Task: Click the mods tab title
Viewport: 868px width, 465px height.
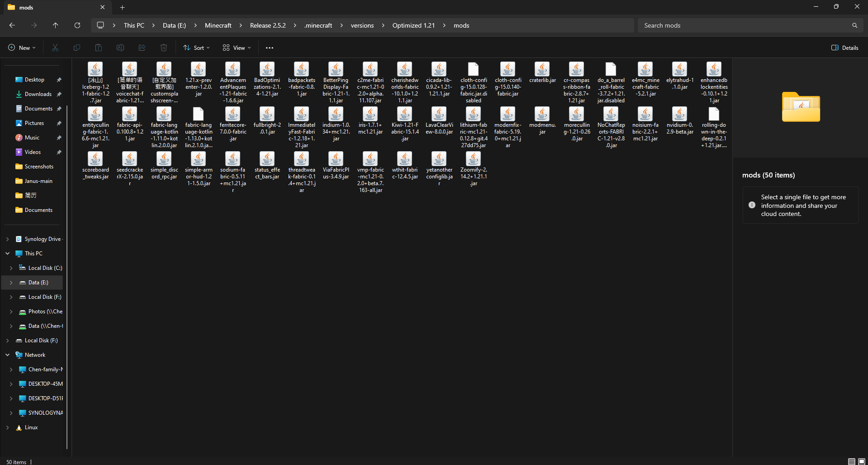Action: (26, 8)
